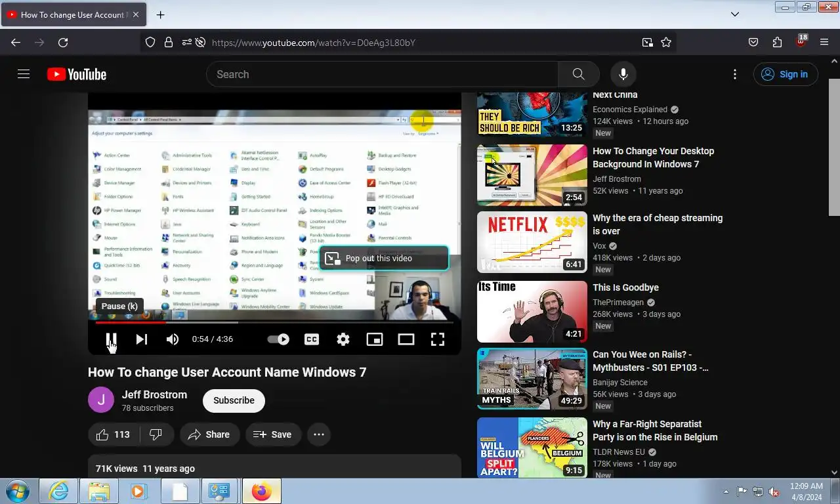The width and height of the screenshot is (840, 504).
Task: Search with your voice microphone
Action: [x=623, y=74]
